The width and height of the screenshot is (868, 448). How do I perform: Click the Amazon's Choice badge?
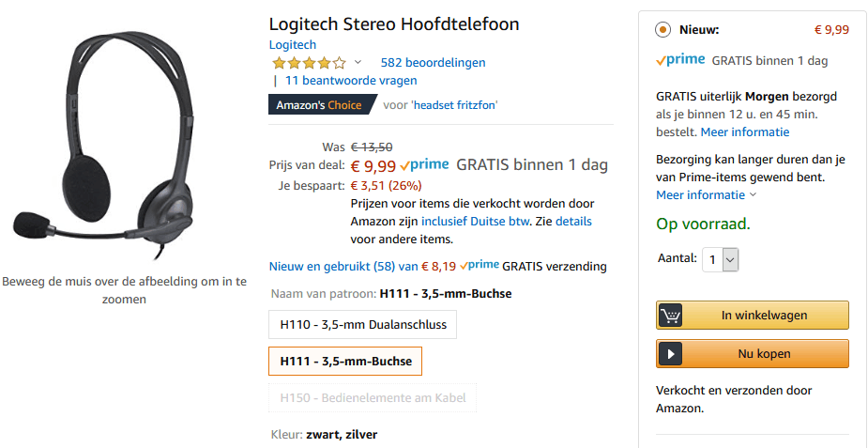click(322, 104)
